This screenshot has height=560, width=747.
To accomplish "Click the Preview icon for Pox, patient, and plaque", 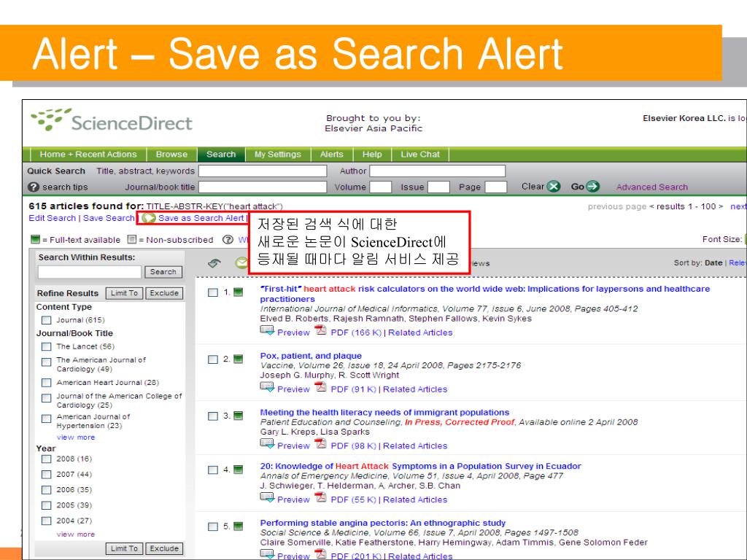I will click(267, 388).
